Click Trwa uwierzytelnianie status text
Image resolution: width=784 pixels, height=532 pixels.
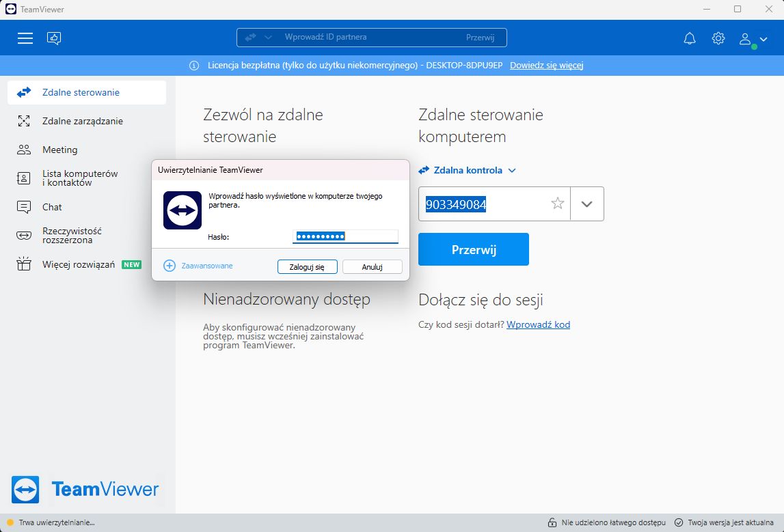click(57, 522)
